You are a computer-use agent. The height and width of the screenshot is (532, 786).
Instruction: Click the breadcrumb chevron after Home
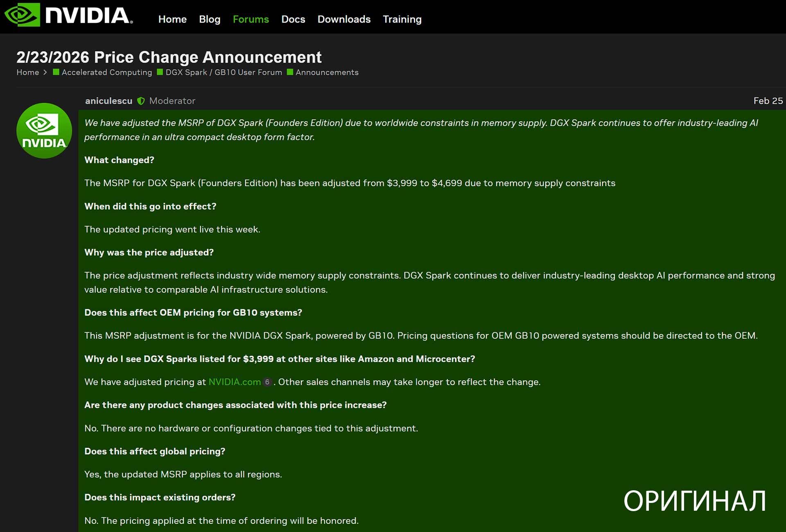coord(45,72)
